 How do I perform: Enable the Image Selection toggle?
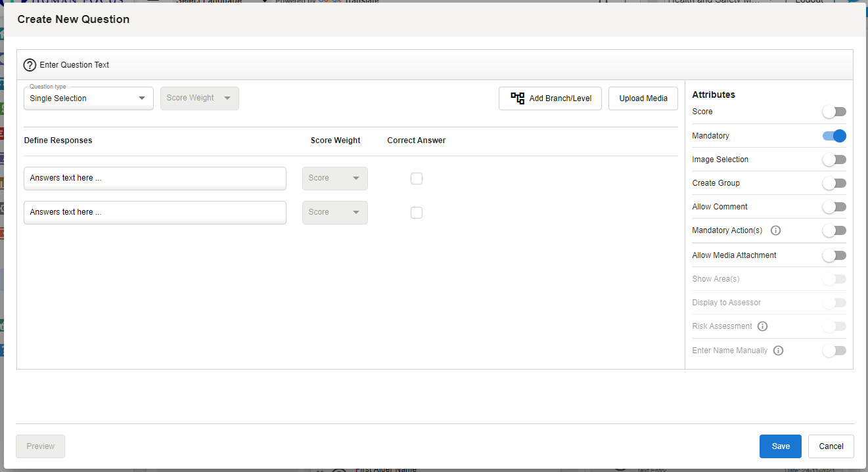click(x=834, y=160)
